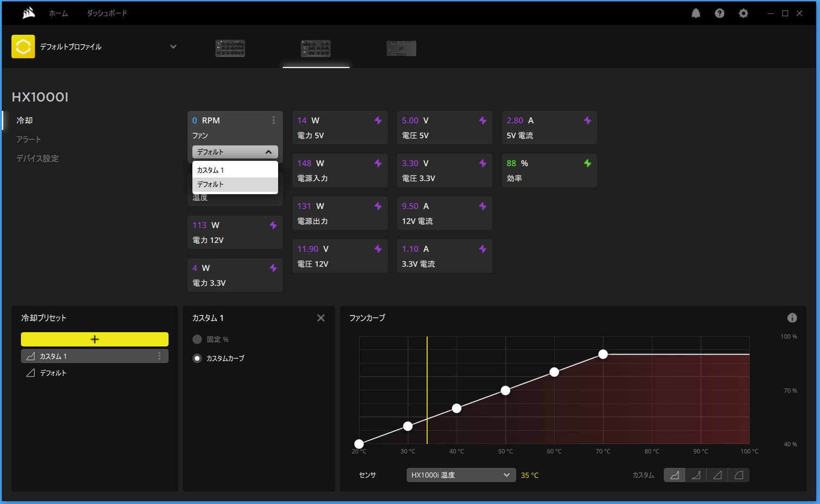Viewport: 820px width, 504px height.
Task: Click fan curve point at 60 °C
Action: [x=554, y=372]
